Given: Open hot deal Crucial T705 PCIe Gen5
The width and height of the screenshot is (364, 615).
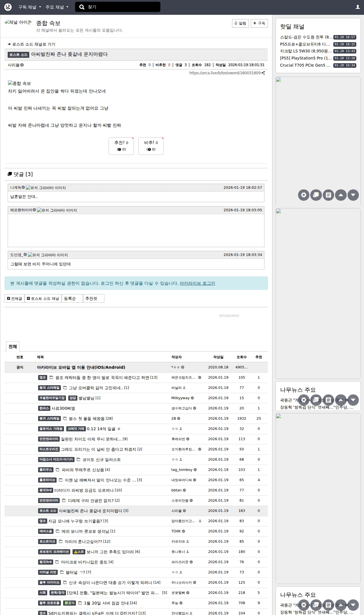Looking at the screenshot, I should 305,65.
